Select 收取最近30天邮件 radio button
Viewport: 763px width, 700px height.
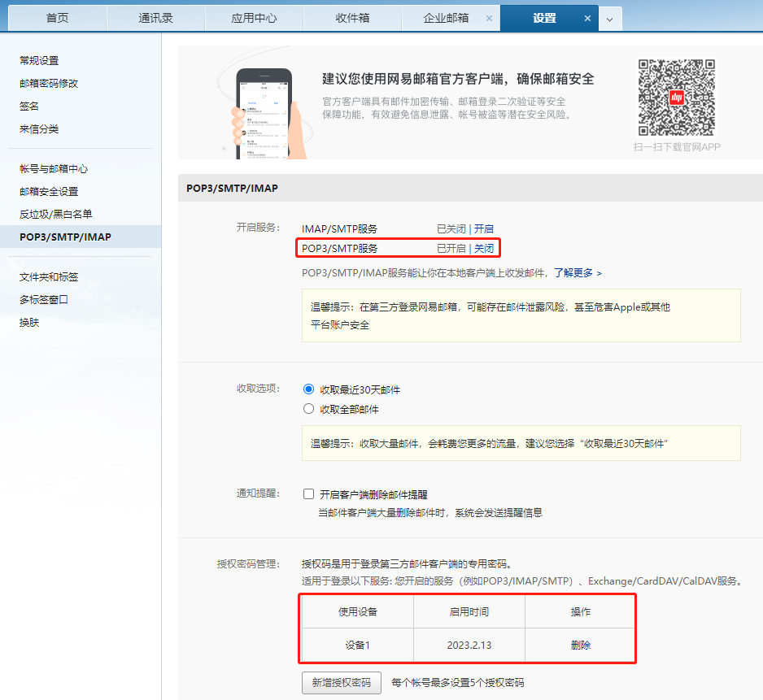click(308, 389)
